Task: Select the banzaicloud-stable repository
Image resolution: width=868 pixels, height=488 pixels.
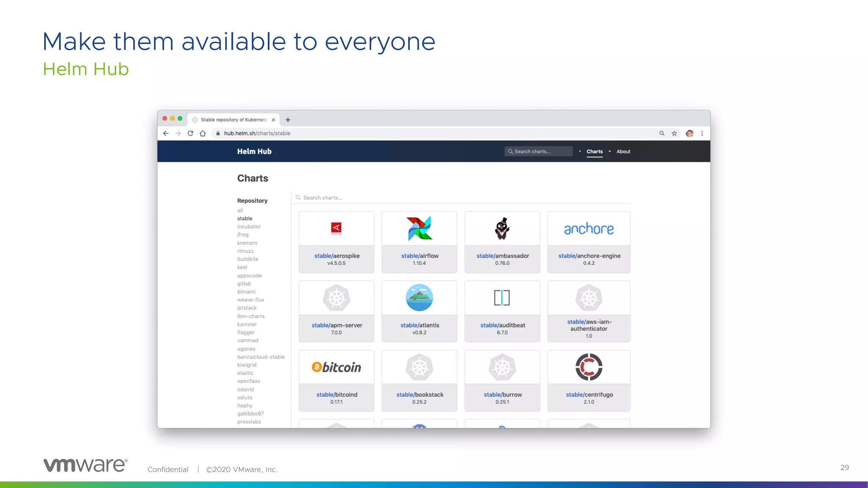Action: click(x=261, y=357)
